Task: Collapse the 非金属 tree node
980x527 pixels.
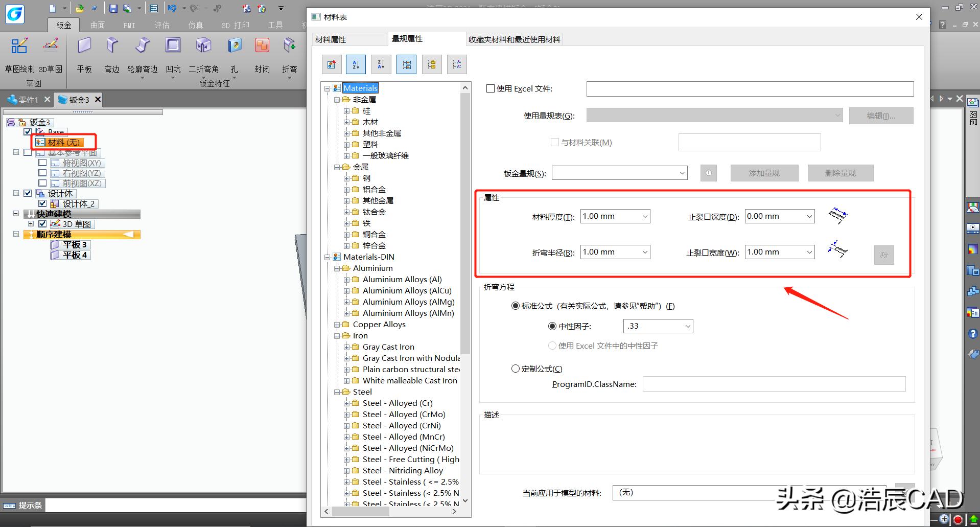Action: [336, 99]
